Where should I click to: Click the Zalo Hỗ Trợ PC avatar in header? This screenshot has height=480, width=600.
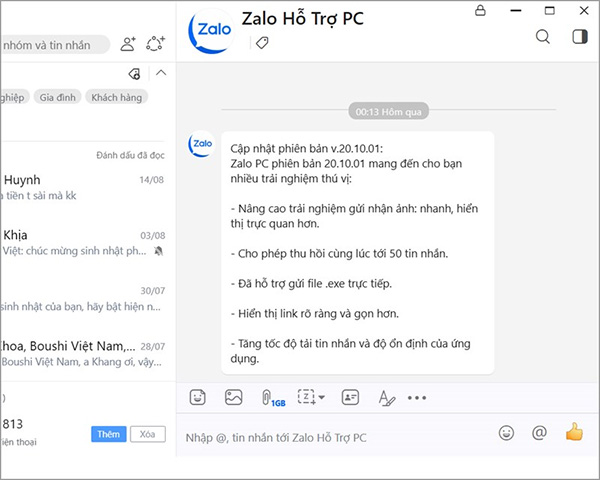[x=211, y=31]
